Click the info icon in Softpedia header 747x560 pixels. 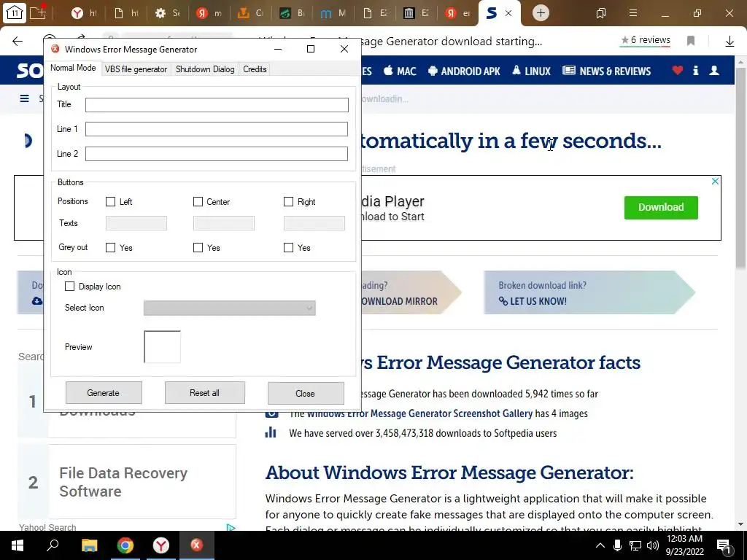(x=695, y=71)
